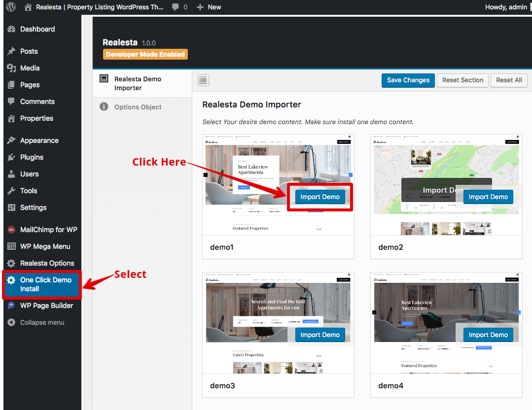Image resolution: width=532 pixels, height=410 pixels.
Task: Click the Collapse menu arrow icon
Action: click(x=11, y=322)
